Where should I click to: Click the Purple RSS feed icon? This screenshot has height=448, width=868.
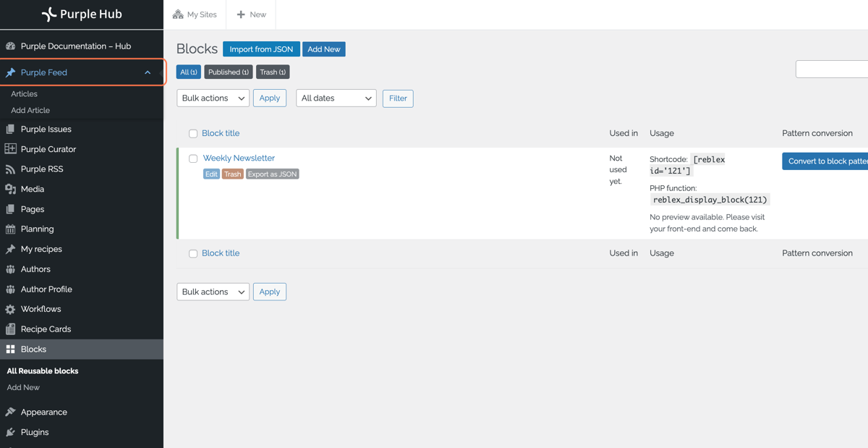pos(10,169)
